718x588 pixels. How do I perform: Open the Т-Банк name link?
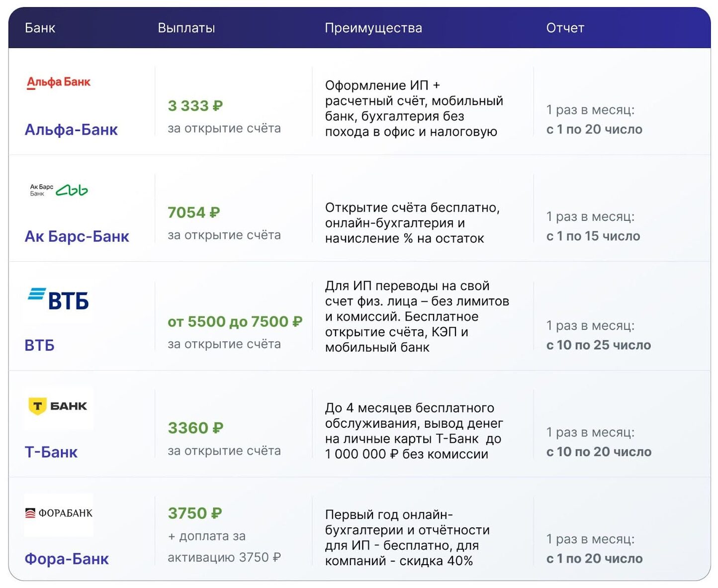click(51, 452)
